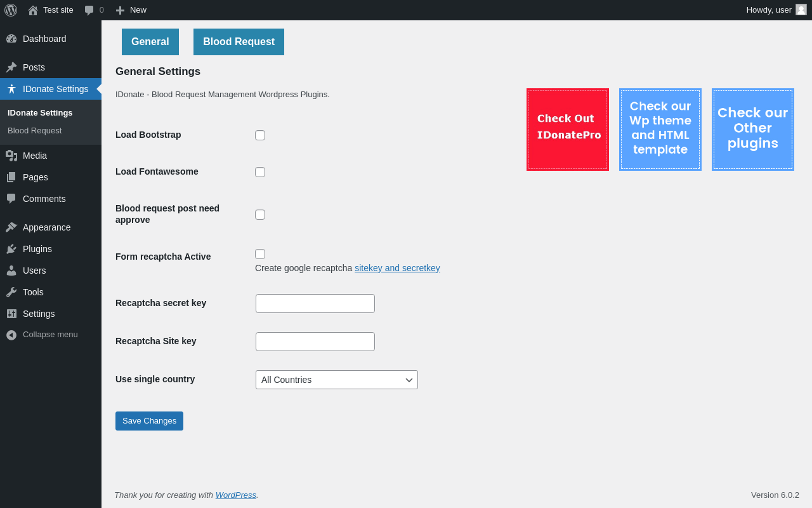
Task: Click the plus icon beside New
Action: (120, 10)
